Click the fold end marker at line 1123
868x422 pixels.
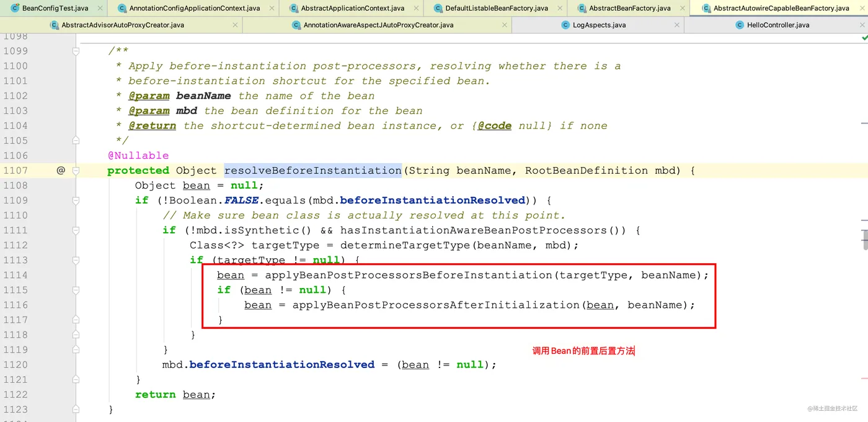(76, 409)
